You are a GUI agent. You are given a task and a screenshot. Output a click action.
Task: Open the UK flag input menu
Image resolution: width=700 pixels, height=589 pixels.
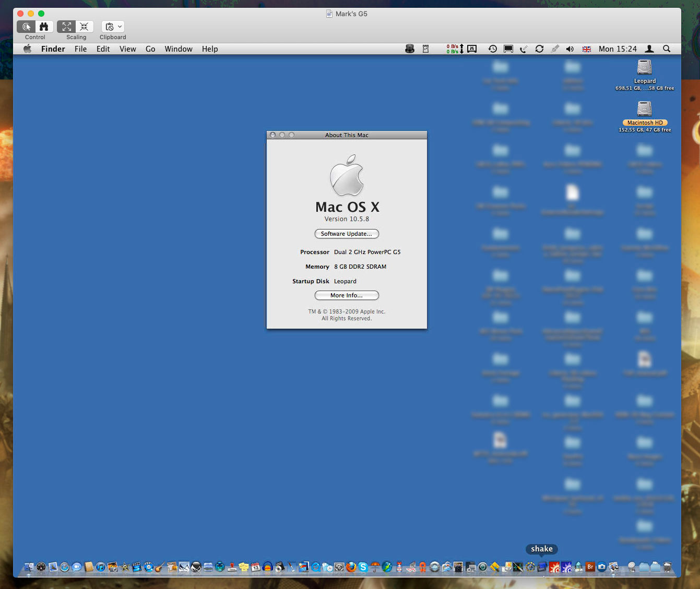(587, 49)
